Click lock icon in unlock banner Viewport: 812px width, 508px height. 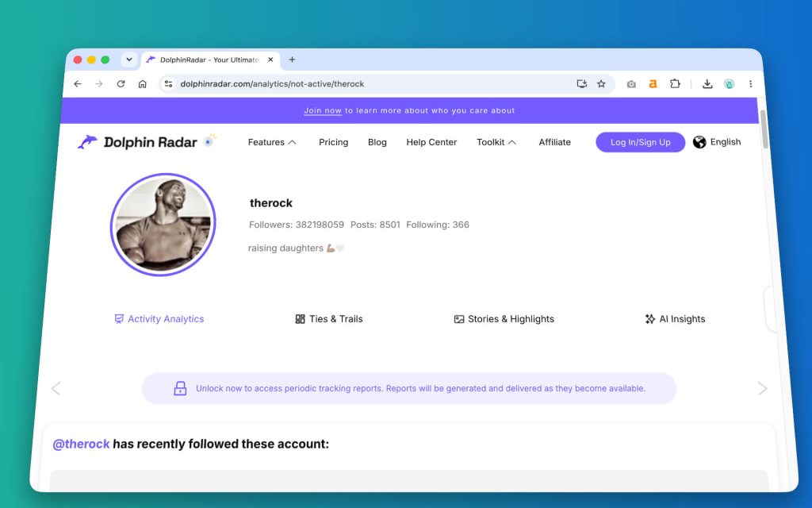(180, 388)
